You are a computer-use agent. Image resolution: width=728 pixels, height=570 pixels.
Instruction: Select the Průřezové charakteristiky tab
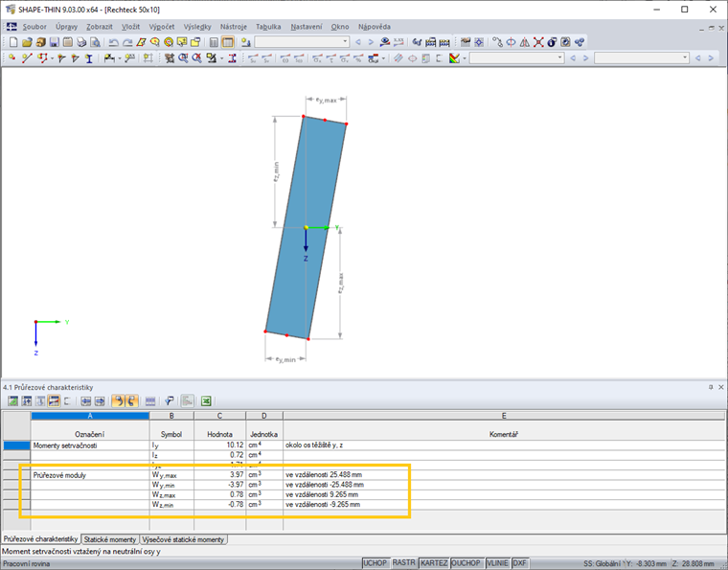41,539
